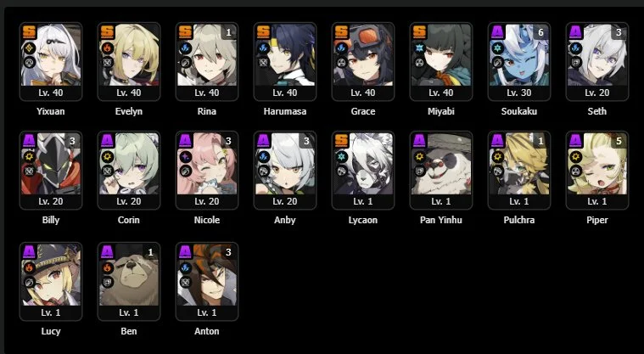The height and width of the screenshot is (354, 644).
Task: Click the fire attribute icon on Evelyn
Action: (107, 48)
